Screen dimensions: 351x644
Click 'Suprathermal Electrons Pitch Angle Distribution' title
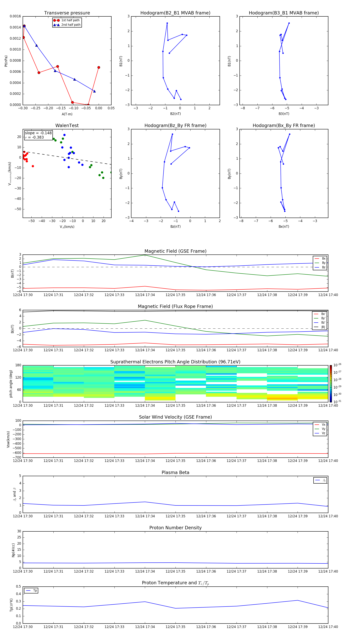click(x=175, y=362)
